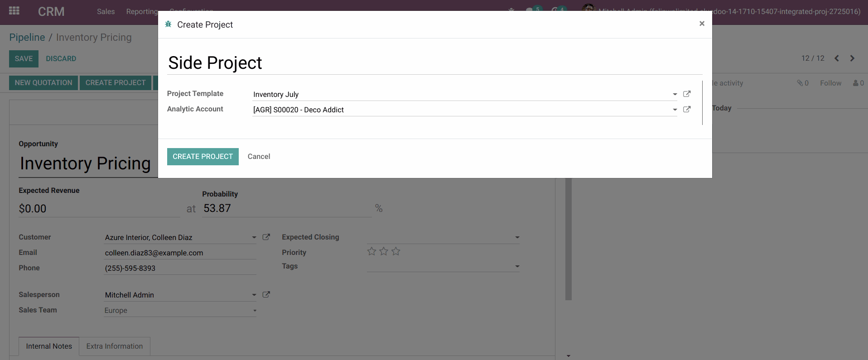Click the SAVE button

(x=24, y=59)
